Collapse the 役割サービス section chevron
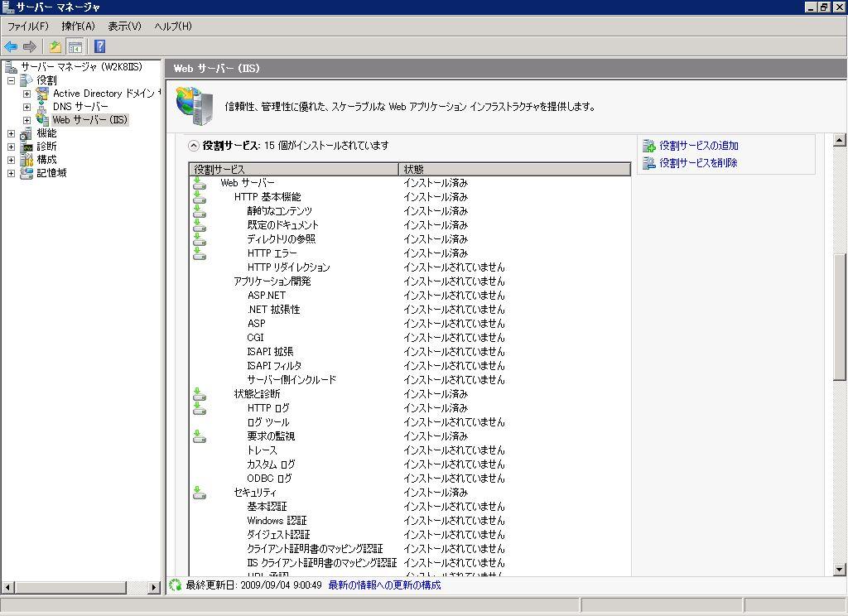 pos(193,146)
